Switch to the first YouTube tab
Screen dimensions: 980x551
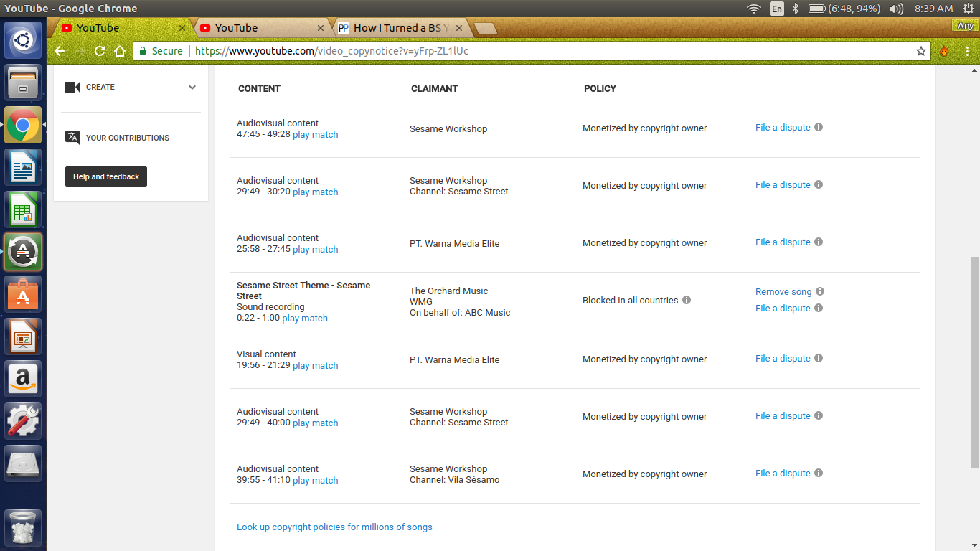[x=118, y=28]
